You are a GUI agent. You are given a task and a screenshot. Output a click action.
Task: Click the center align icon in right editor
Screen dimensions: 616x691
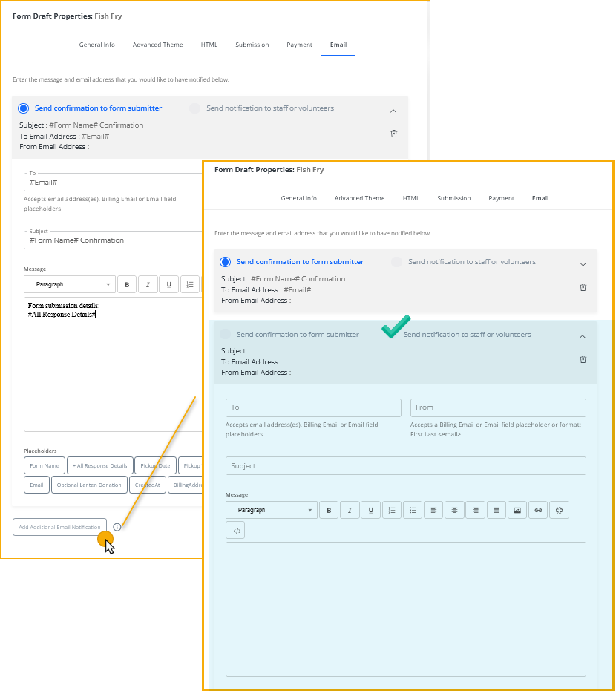pos(454,510)
